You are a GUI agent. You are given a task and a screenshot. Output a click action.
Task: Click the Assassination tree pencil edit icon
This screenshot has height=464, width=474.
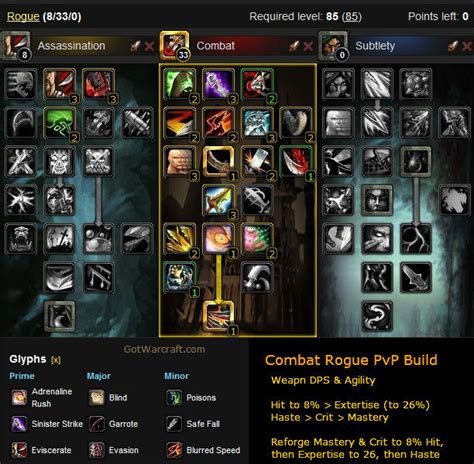tap(135, 46)
